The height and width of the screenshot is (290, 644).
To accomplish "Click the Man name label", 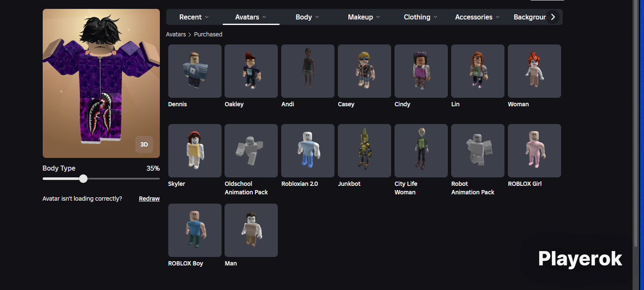I will point(231,263).
